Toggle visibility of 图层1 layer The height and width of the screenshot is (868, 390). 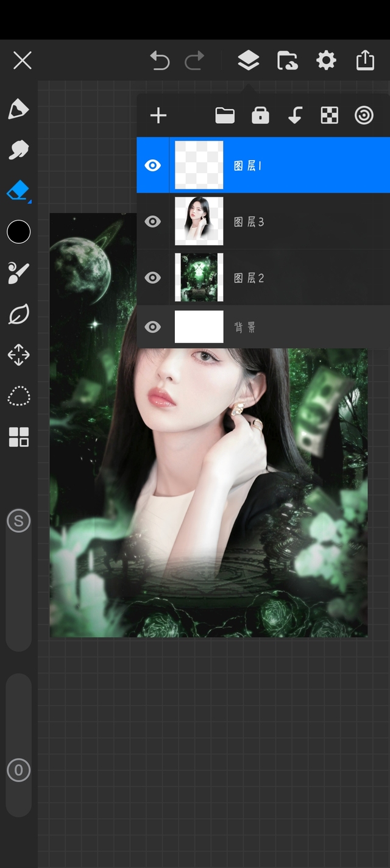click(x=152, y=165)
